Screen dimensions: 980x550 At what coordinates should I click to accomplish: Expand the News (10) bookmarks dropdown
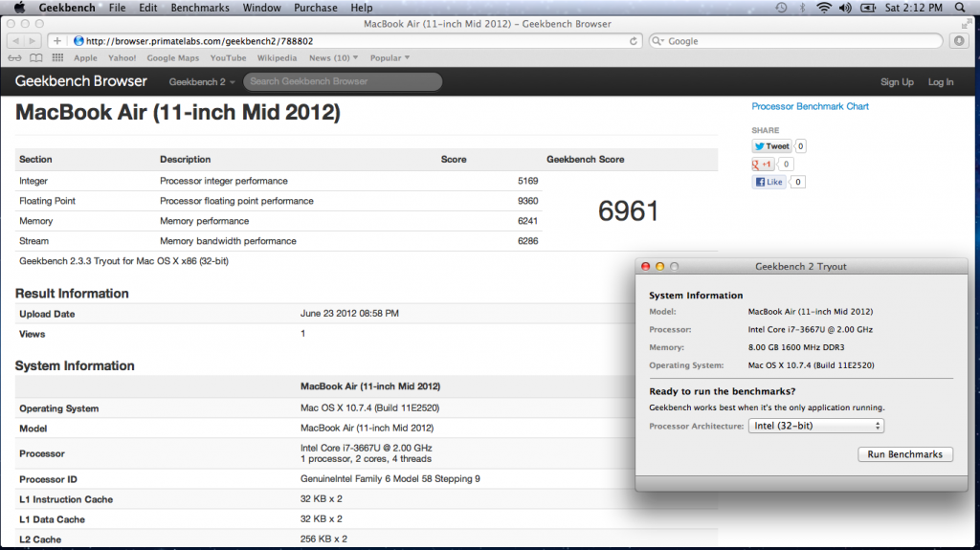click(333, 57)
